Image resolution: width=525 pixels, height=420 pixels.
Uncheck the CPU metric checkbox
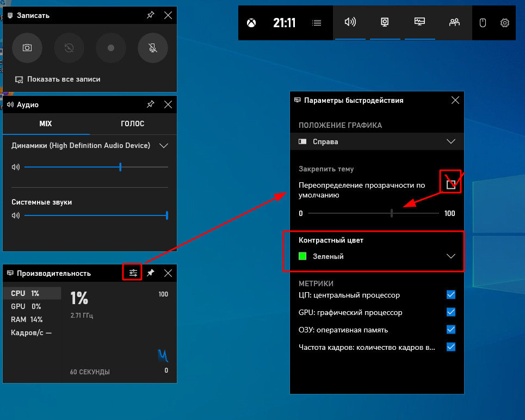pyautogui.click(x=450, y=295)
